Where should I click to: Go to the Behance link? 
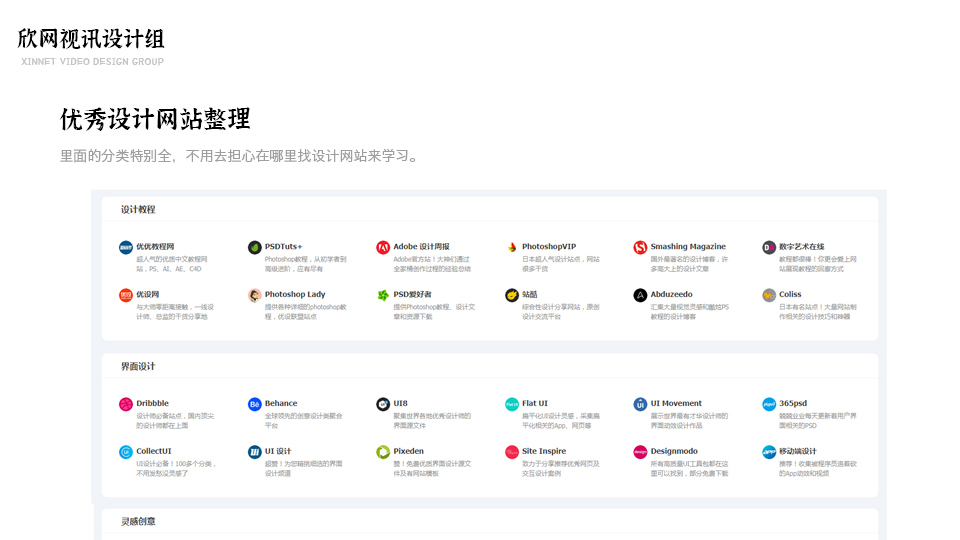pyautogui.click(x=280, y=403)
